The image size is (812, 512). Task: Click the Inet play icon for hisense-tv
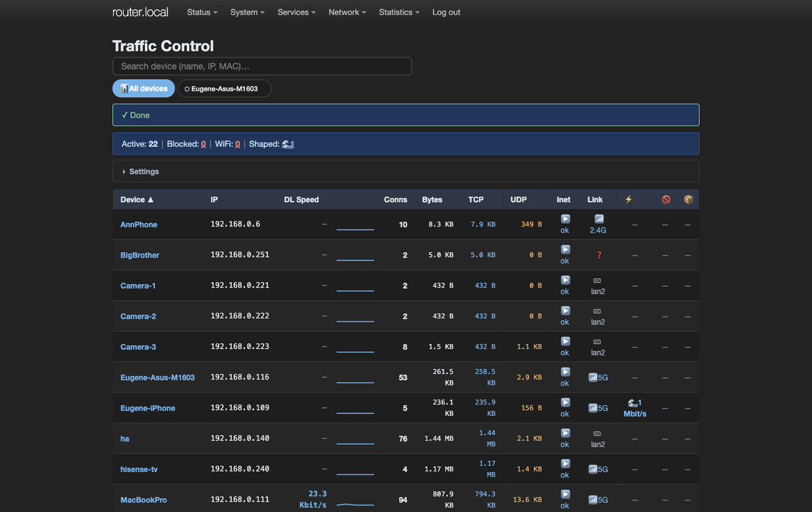coord(566,463)
